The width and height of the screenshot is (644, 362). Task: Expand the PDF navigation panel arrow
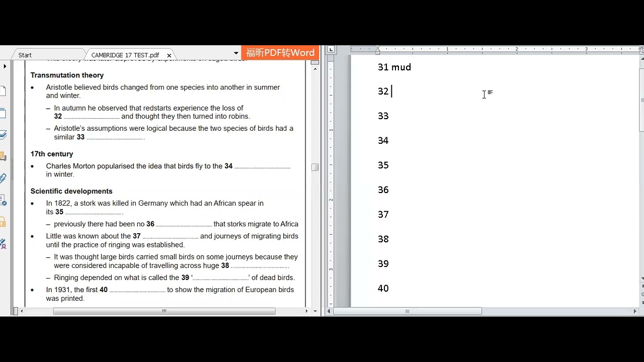coord(5,66)
